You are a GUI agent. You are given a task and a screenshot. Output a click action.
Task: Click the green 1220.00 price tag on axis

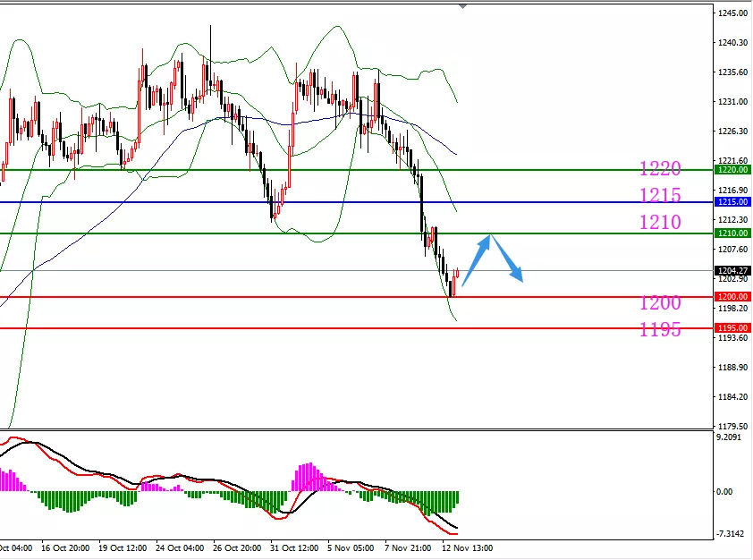(x=732, y=169)
